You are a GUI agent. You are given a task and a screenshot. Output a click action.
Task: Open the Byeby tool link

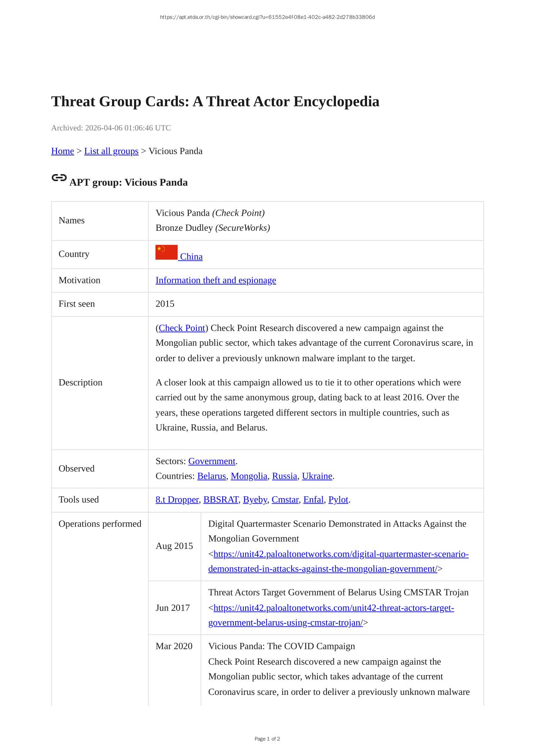pyautogui.click(x=255, y=500)
